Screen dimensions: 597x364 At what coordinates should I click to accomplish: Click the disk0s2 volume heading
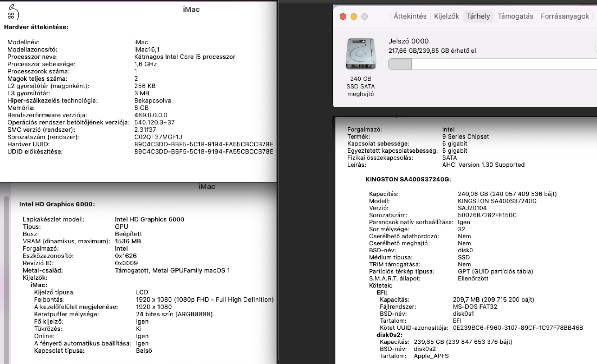(x=390, y=335)
